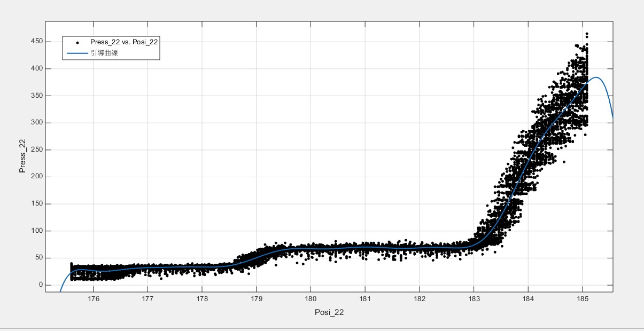Click the x-axis tick label 185
This screenshot has width=644, height=331.
[582, 298]
